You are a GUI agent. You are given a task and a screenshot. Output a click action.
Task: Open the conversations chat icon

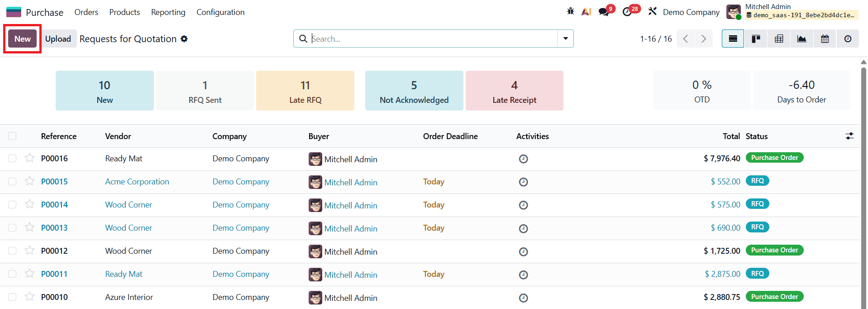[604, 12]
